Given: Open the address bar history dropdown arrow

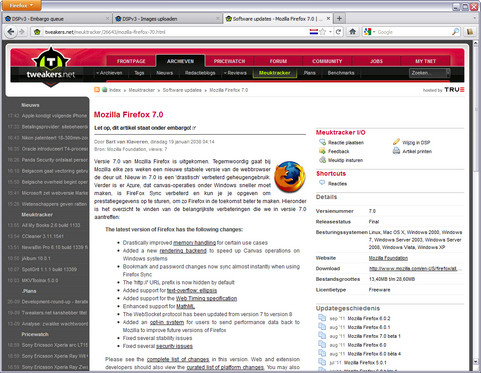Looking at the screenshot, I should (x=330, y=32).
